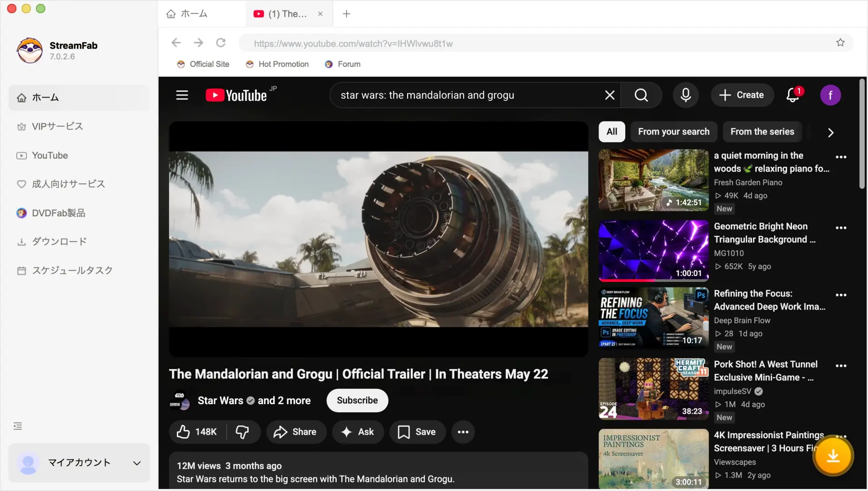Click the video player

(x=379, y=239)
